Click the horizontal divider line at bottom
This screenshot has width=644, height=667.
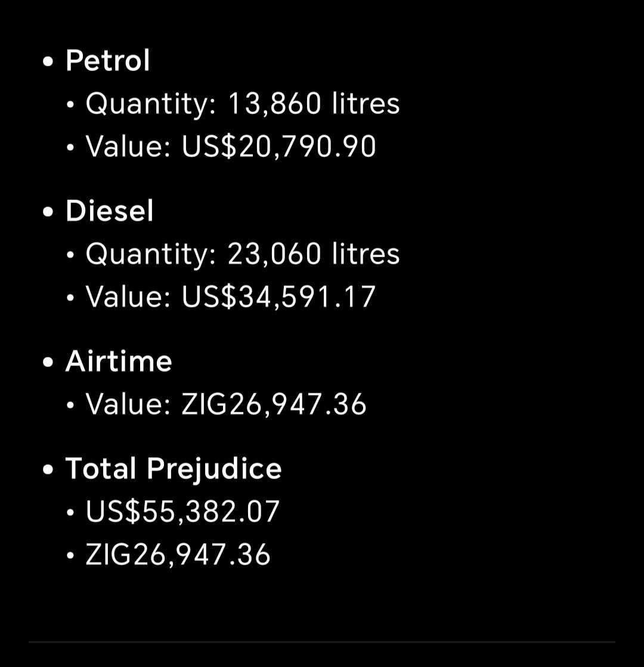point(322,642)
